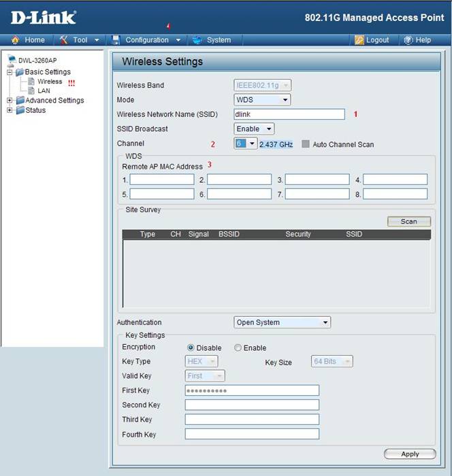
Task: Click the Tool wrench icon
Action: (x=64, y=40)
